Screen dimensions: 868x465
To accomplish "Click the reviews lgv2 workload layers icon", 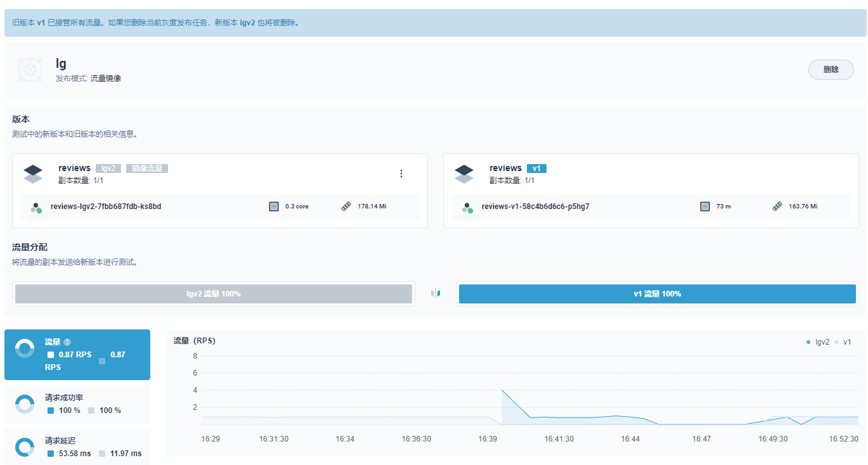I will [x=33, y=174].
